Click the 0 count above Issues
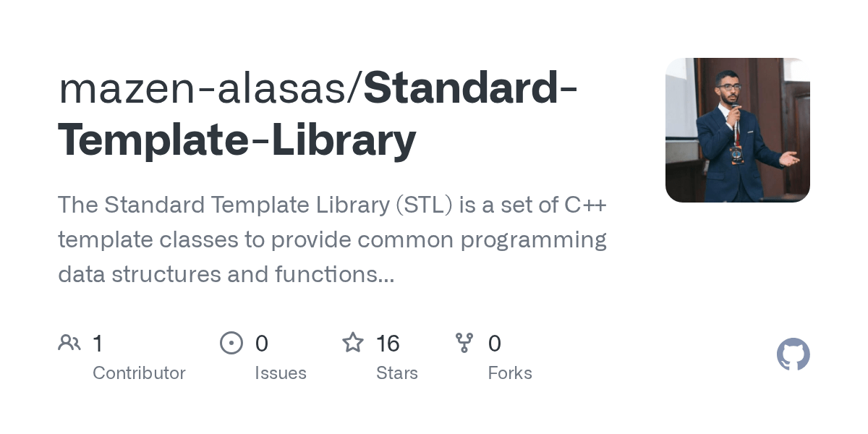This screenshot has width=868, height=434. pyautogui.click(x=262, y=344)
